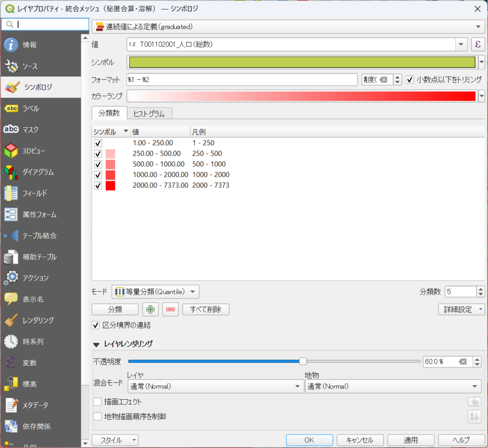Click the 適用 (Apply) button
The image size is (488, 448).
click(x=411, y=440)
